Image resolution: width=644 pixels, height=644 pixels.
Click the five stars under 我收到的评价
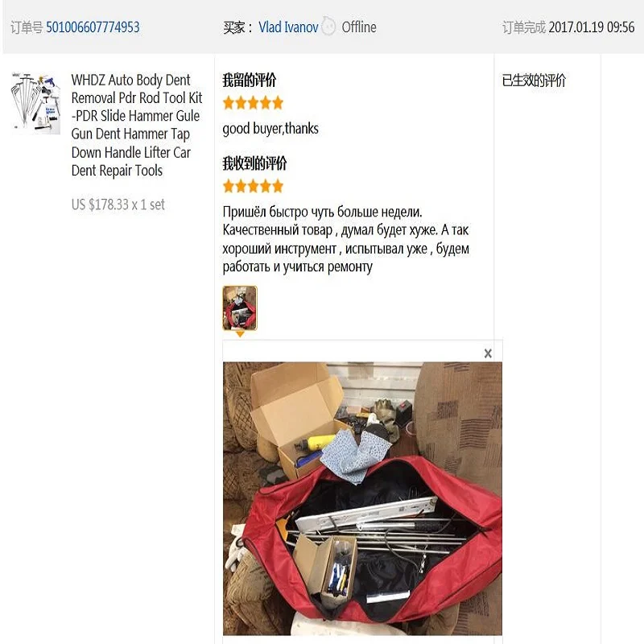(x=253, y=186)
